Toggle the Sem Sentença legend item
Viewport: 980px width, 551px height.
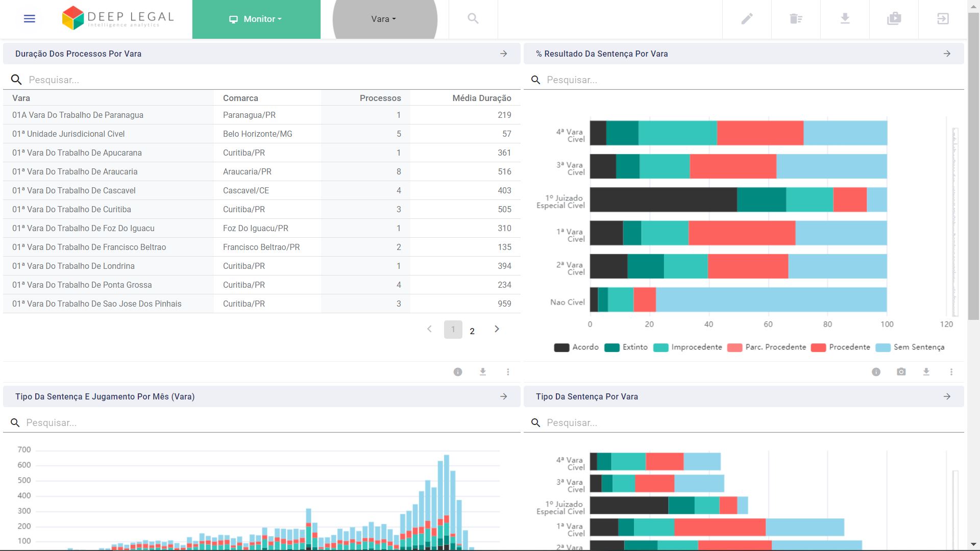[x=910, y=347]
